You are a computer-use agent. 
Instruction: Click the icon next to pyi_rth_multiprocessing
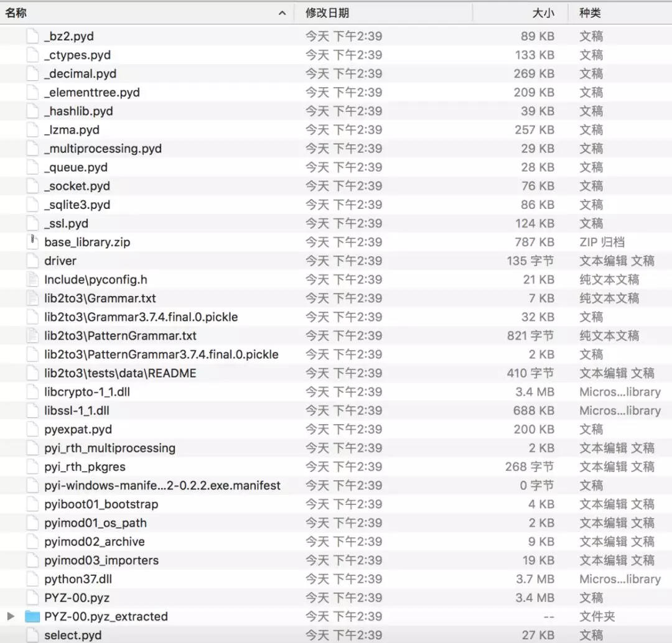[31, 448]
